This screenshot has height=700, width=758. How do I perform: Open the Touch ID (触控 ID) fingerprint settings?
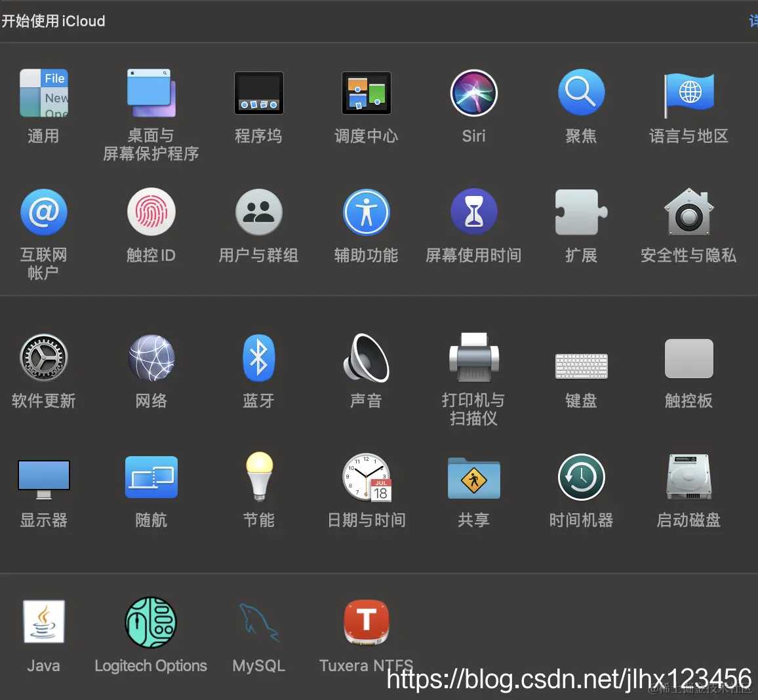(x=151, y=212)
